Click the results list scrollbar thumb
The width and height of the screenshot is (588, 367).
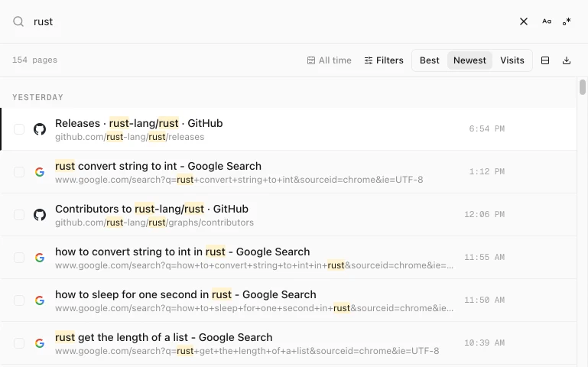[583, 87]
